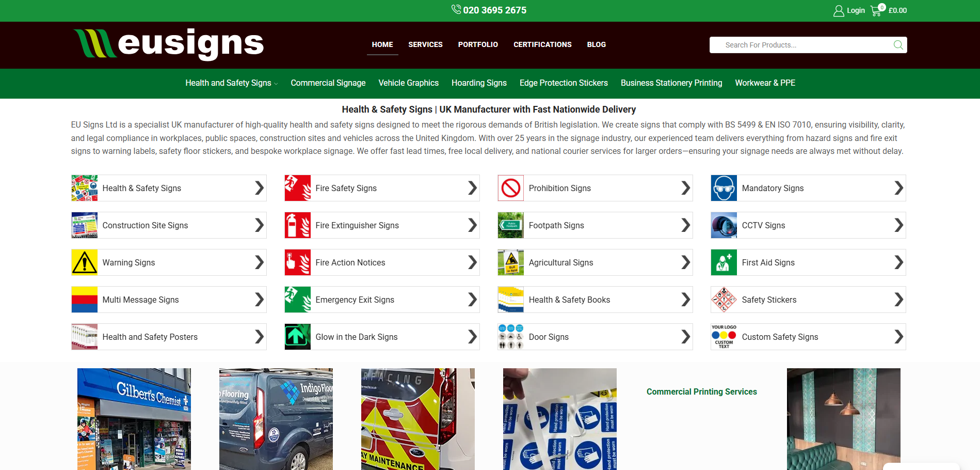Open the Services menu item
Screen dimensions: 980x470
tap(425, 45)
